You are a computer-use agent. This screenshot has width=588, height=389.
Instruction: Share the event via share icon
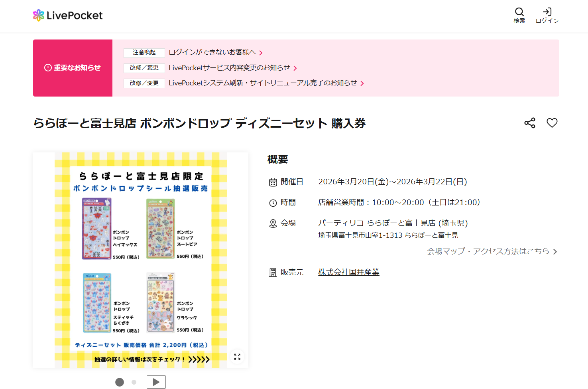coord(529,123)
